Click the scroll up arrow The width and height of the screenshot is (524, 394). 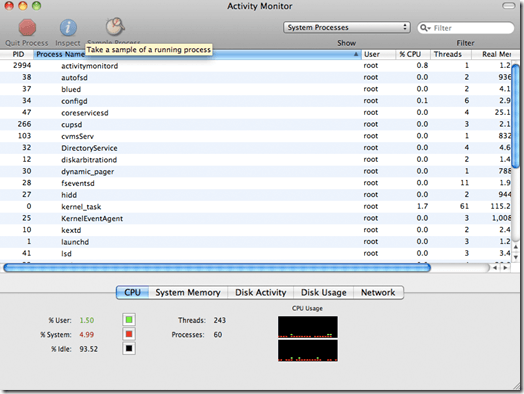(516, 247)
